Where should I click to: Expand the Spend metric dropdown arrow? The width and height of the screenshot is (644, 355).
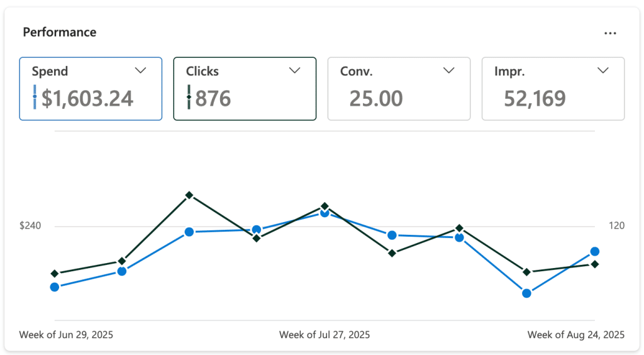click(141, 70)
